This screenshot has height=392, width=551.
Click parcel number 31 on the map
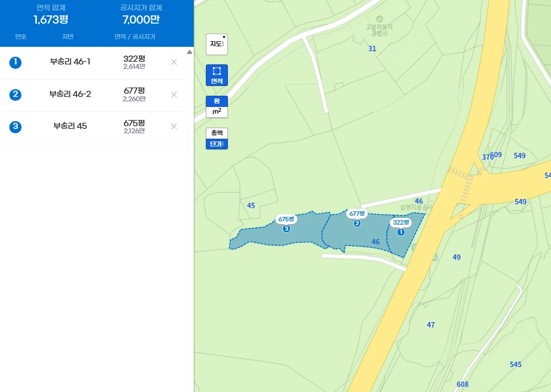(x=372, y=49)
